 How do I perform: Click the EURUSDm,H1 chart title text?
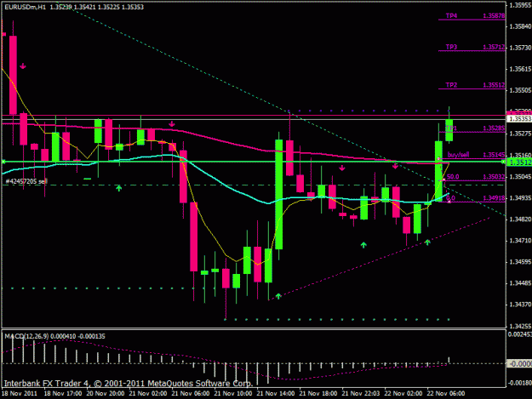pyautogui.click(x=25, y=7)
